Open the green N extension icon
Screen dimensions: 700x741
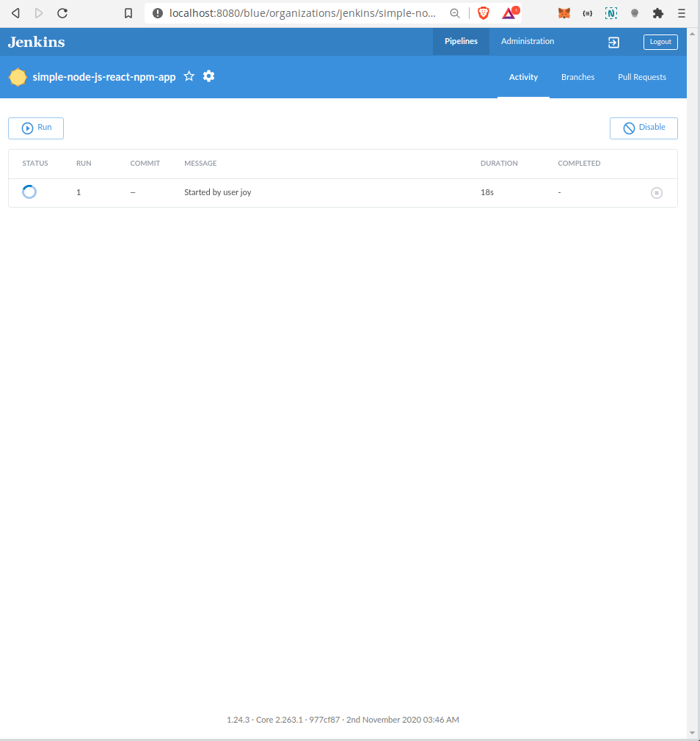(x=611, y=13)
